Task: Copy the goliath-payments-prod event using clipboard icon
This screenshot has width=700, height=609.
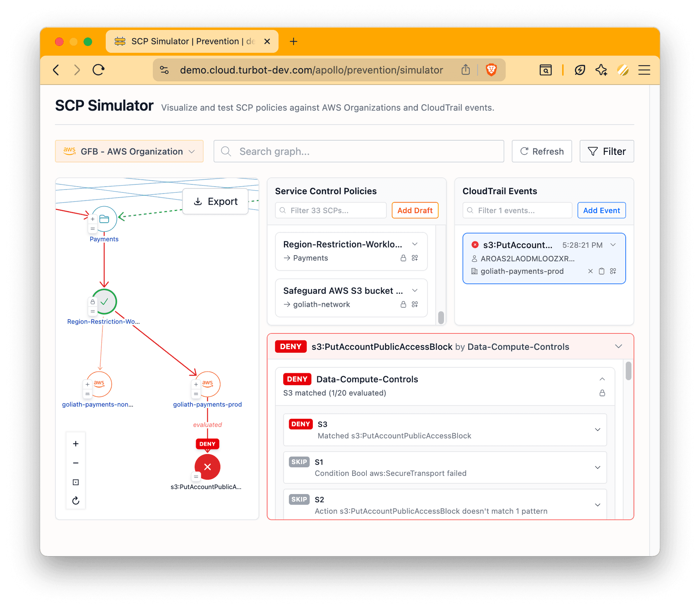Action: (601, 271)
